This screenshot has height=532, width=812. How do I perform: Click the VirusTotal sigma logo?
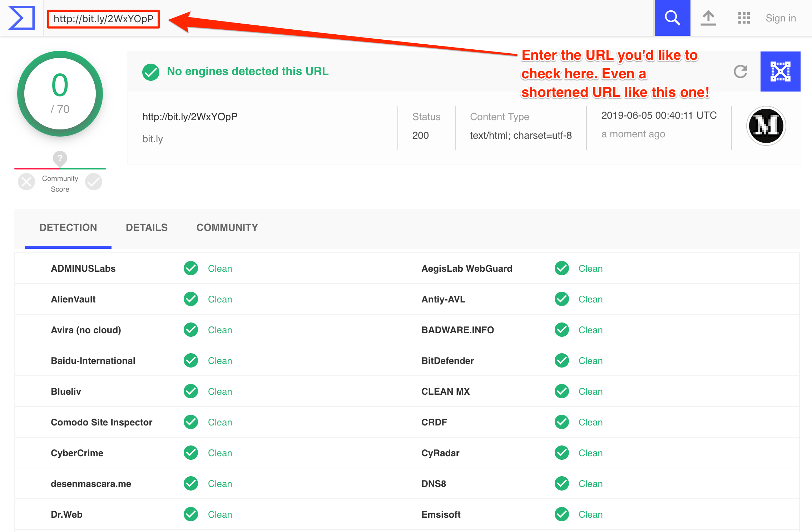(21, 18)
